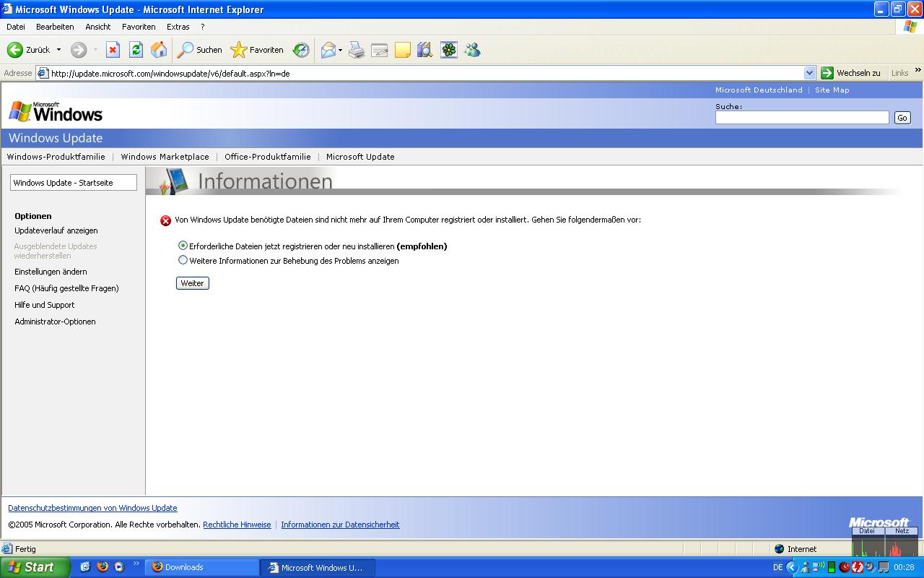Click the Weiter button
924x578 pixels.
pos(193,283)
